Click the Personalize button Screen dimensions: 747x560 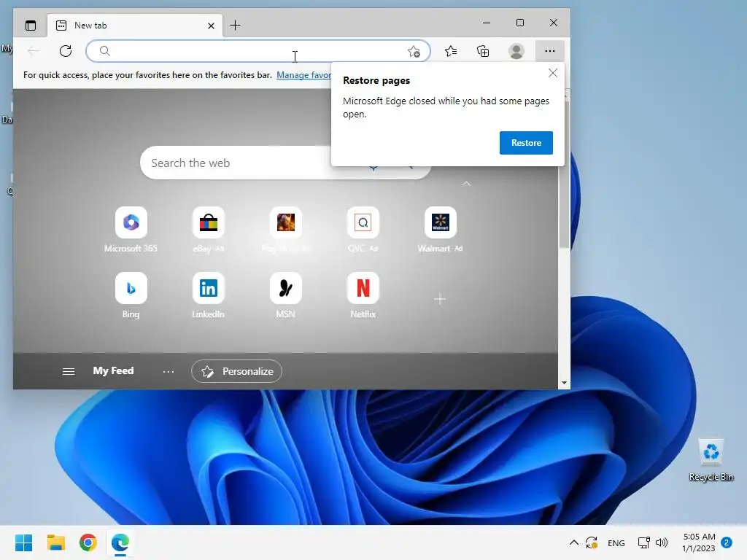click(237, 371)
